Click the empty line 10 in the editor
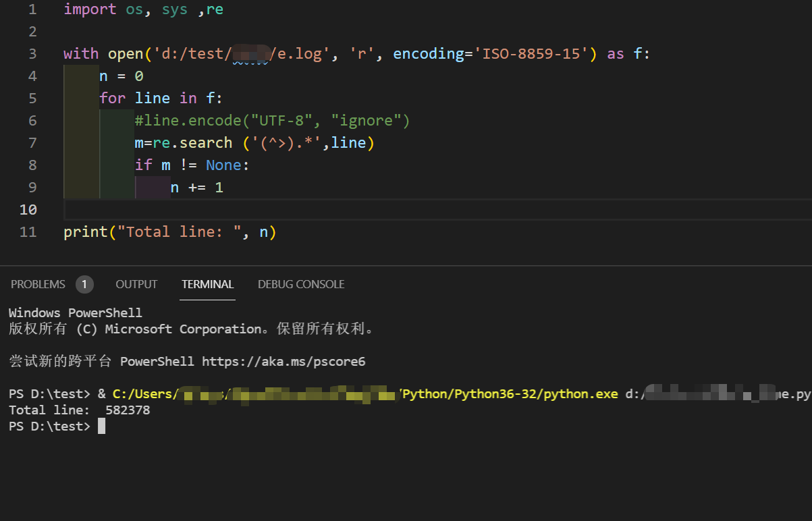The height and width of the screenshot is (521, 812). pos(202,209)
